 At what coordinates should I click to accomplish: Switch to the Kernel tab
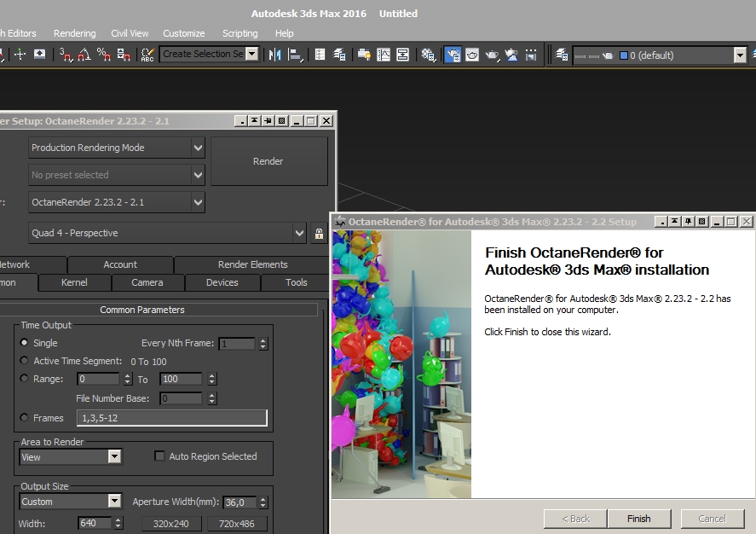coord(75,282)
